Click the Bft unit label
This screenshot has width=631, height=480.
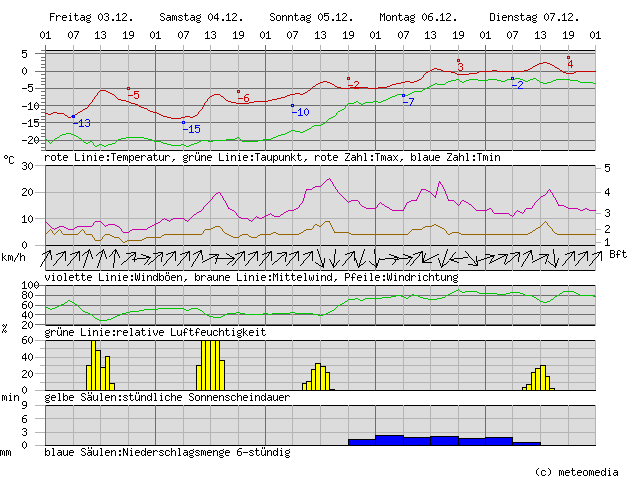(x=617, y=255)
